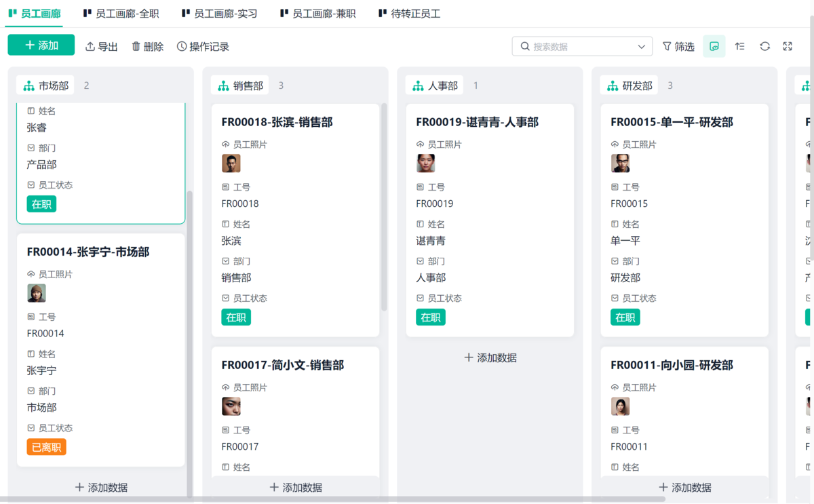Go to 待转正员工 tab
This screenshot has width=814, height=504.
410,14
